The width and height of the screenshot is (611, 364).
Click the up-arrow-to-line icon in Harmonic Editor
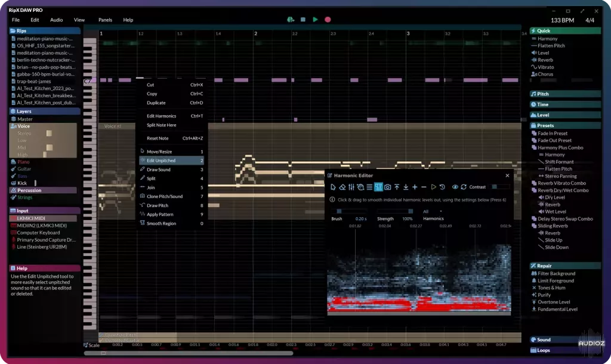click(397, 187)
